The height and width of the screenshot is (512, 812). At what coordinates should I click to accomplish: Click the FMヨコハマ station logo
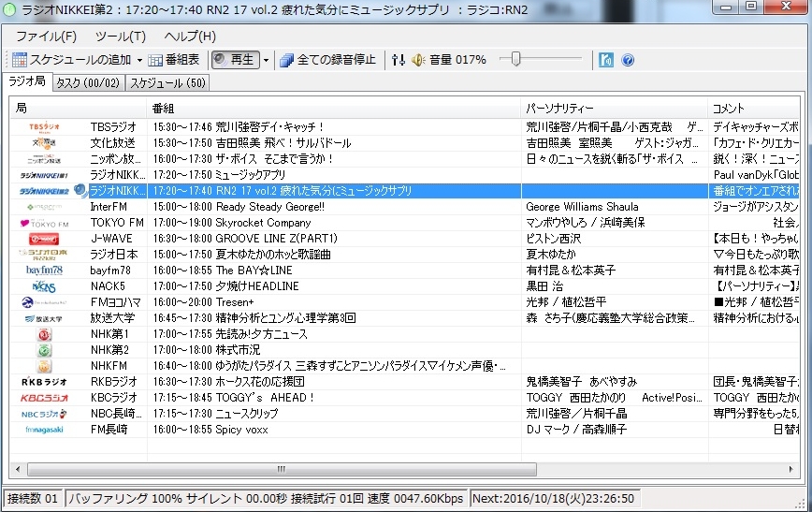tap(44, 302)
